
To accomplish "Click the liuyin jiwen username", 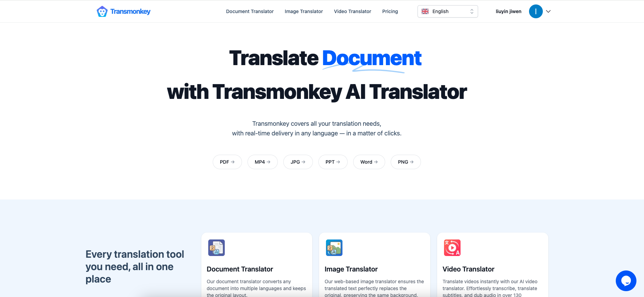I will (x=508, y=11).
